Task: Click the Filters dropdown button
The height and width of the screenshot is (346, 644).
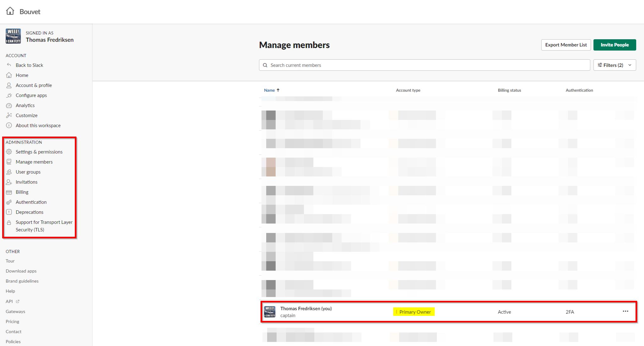Action: (614, 65)
